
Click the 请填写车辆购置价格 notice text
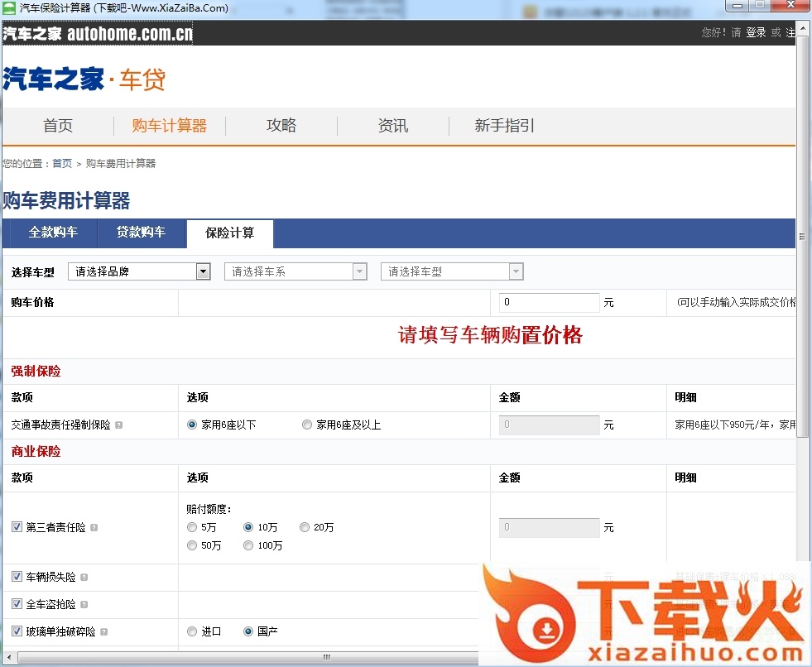coord(490,335)
